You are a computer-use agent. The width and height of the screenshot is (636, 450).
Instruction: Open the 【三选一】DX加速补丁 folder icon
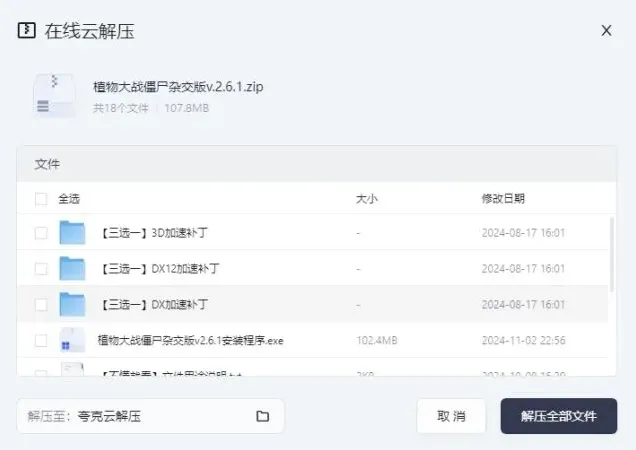pos(72,304)
